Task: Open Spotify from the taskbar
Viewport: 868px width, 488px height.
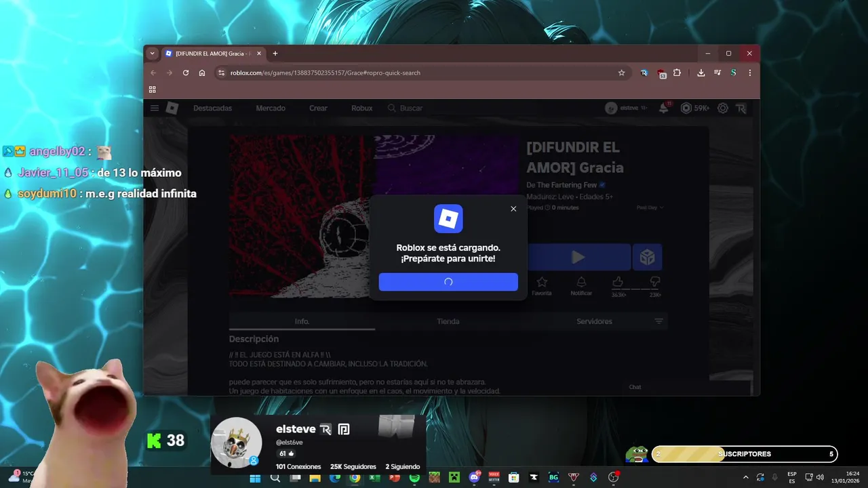Action: [414, 478]
